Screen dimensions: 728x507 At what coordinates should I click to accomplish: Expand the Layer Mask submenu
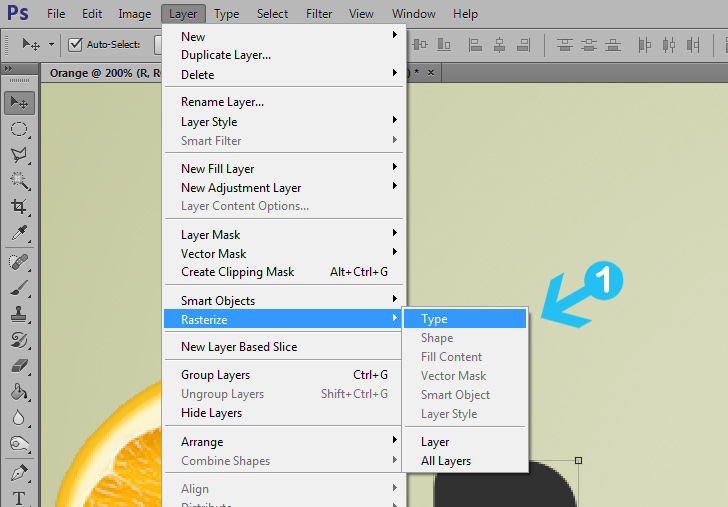395,233
